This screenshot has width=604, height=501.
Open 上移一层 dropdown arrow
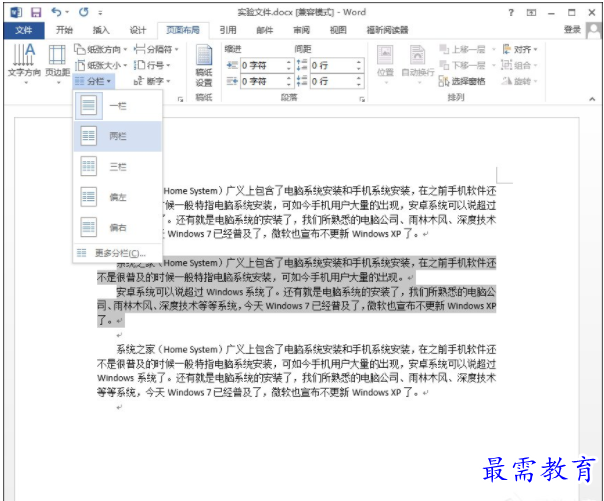tap(493, 49)
